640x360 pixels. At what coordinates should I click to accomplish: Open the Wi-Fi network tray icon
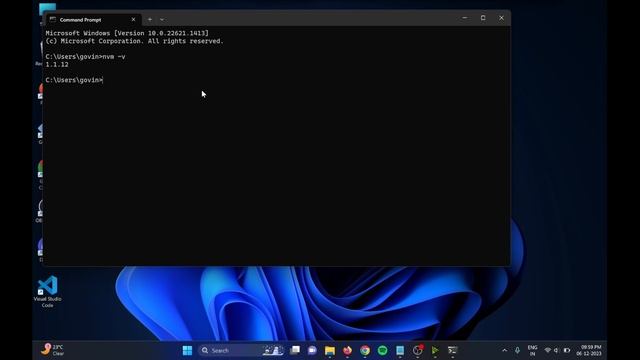click(x=548, y=350)
